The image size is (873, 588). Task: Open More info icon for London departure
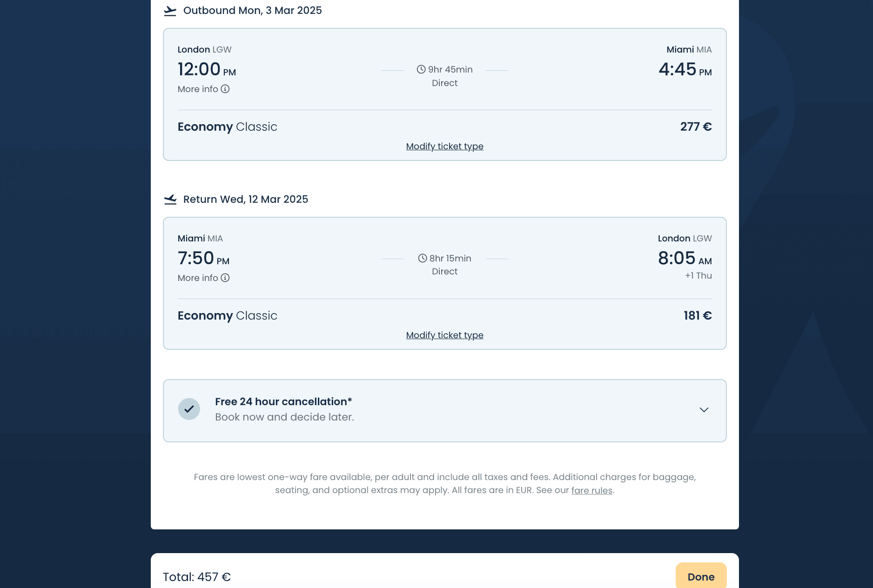(x=225, y=89)
